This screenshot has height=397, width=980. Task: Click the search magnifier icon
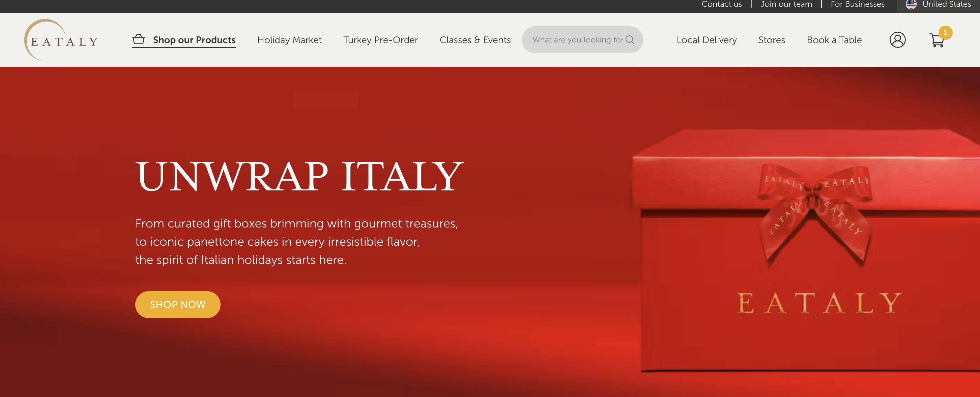point(630,39)
